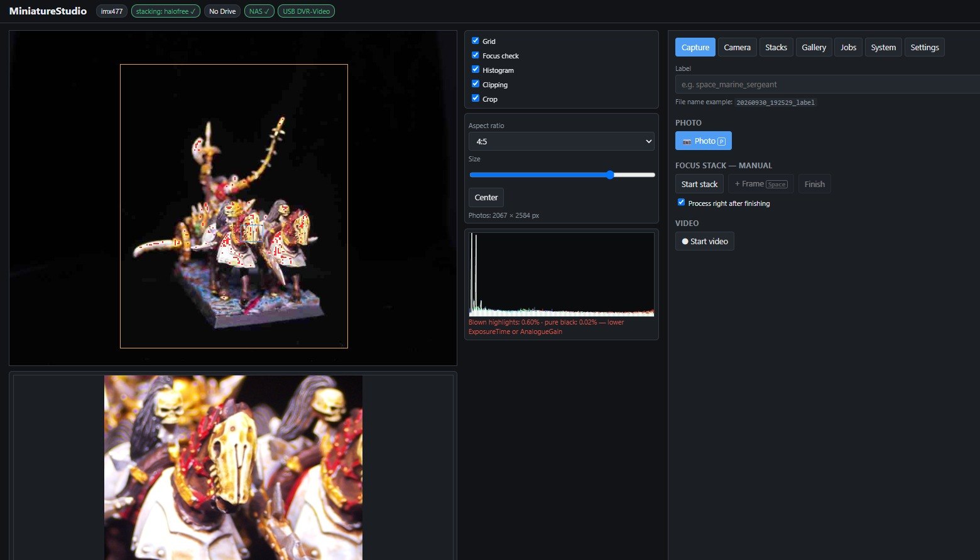Click the VIDEO section heading
The width and height of the screenshot is (980, 560).
pyautogui.click(x=687, y=223)
